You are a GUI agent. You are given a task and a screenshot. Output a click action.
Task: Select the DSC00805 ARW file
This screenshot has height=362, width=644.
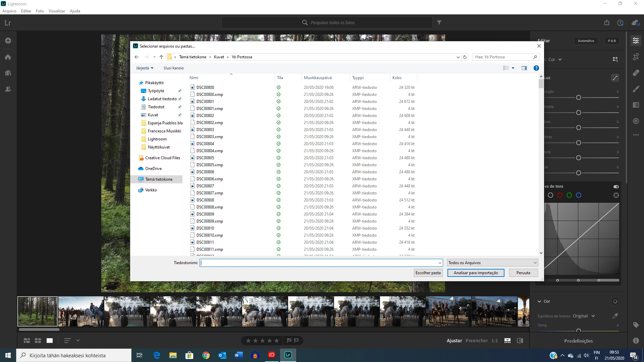(205, 158)
